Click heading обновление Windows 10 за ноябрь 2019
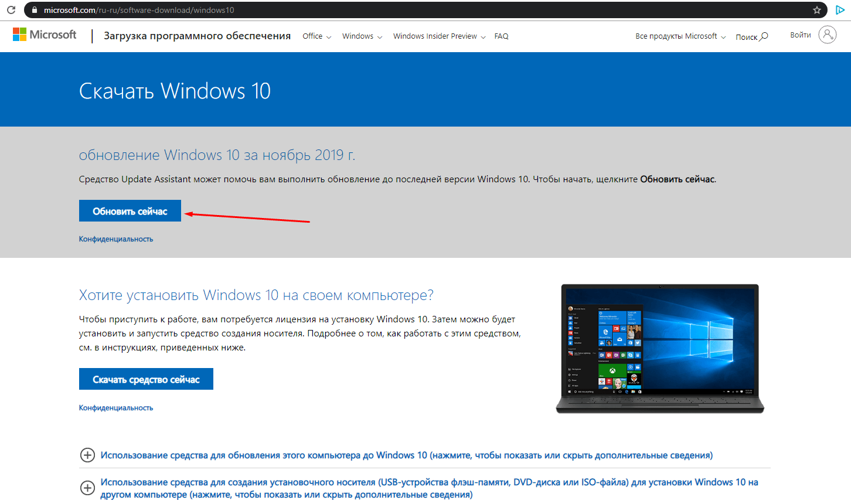Screen dimensions: 851x504 pyautogui.click(x=217, y=155)
